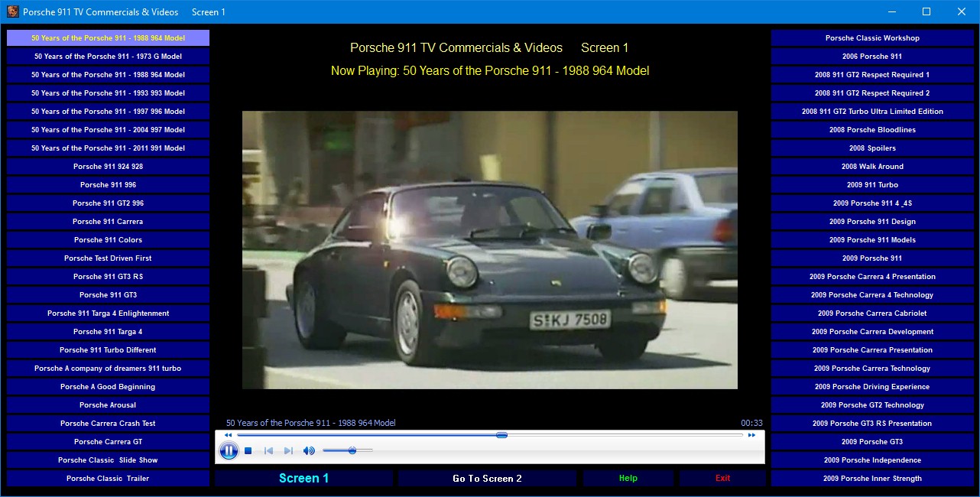
Task: Play 50 Years of 911 - 1993 993 Model
Action: (108, 93)
